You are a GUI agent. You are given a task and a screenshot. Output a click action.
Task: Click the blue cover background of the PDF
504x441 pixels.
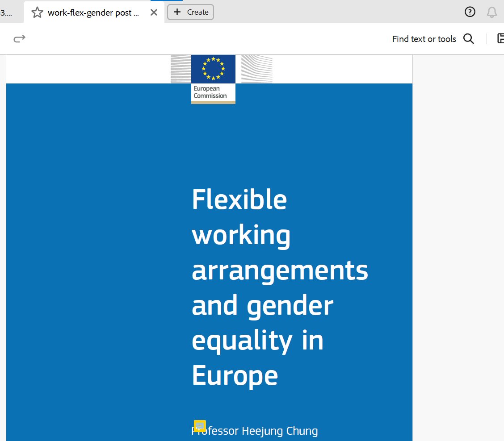[x=89, y=179]
